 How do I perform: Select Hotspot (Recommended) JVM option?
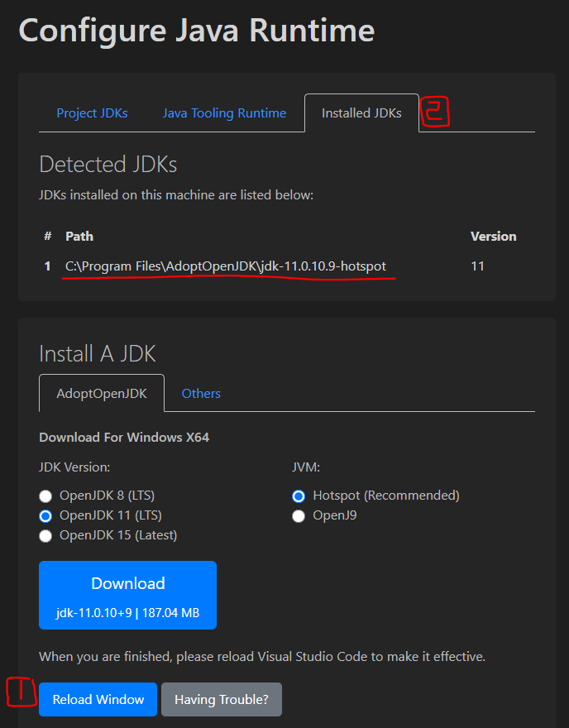click(x=299, y=496)
